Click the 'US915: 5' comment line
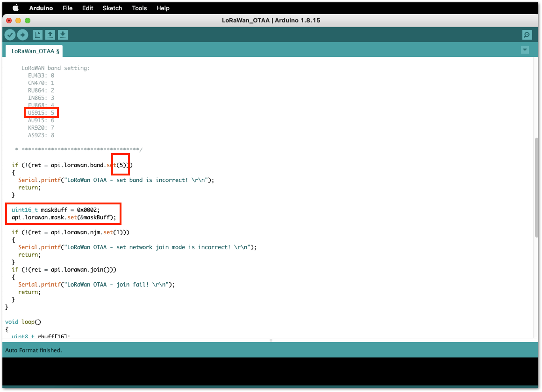Screen dimensions: 542x392 pos(41,113)
